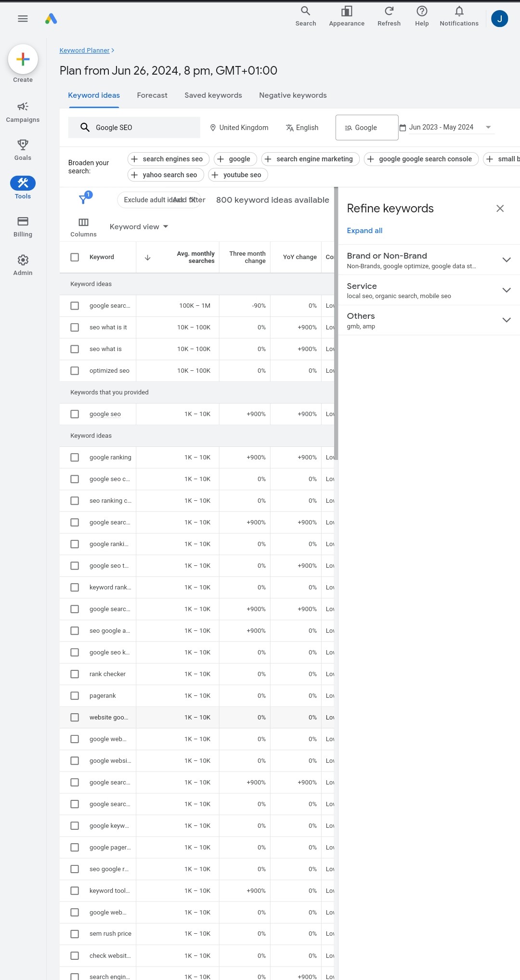This screenshot has height=980, width=520.
Task: Click 'keyword tool...' row keyword text
Action: pyautogui.click(x=109, y=891)
